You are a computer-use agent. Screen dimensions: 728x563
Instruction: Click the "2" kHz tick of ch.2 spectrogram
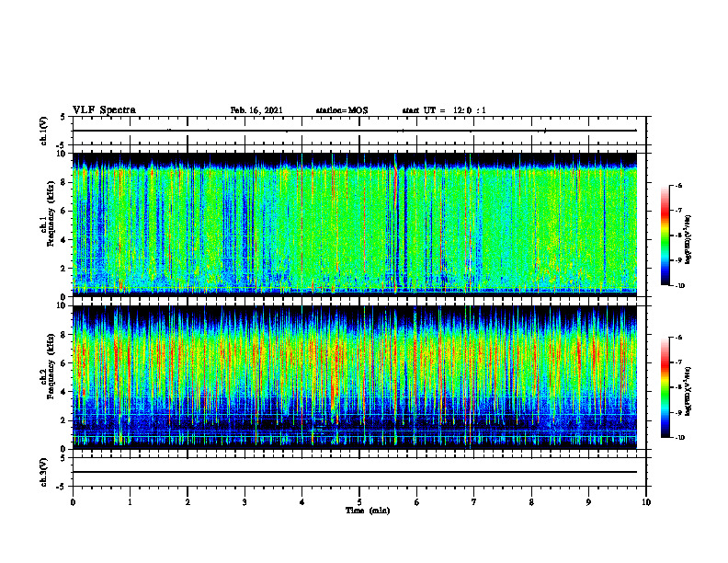pos(64,420)
